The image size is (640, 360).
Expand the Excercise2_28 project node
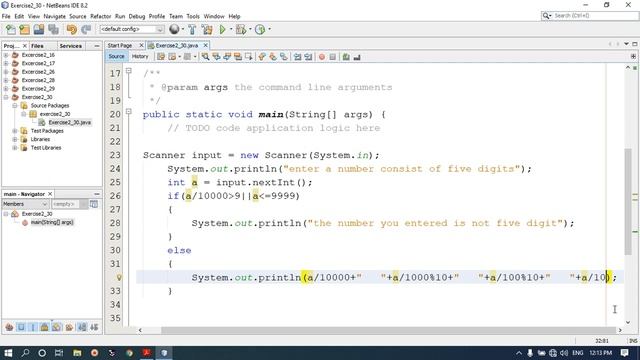click(x=6, y=80)
